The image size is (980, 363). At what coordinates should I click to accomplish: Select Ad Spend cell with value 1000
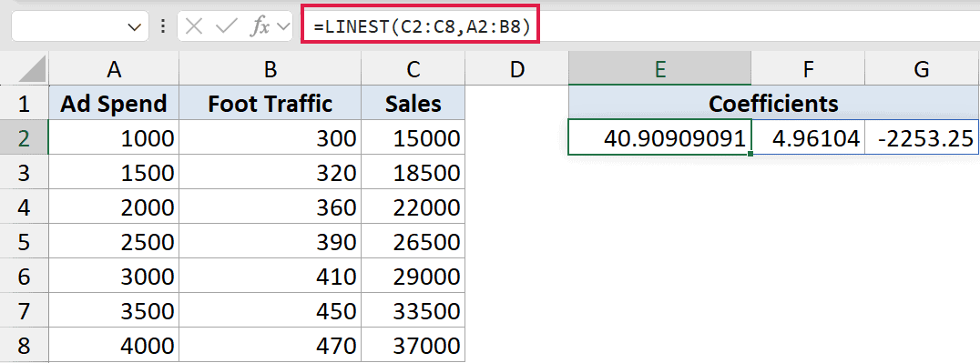tap(114, 137)
